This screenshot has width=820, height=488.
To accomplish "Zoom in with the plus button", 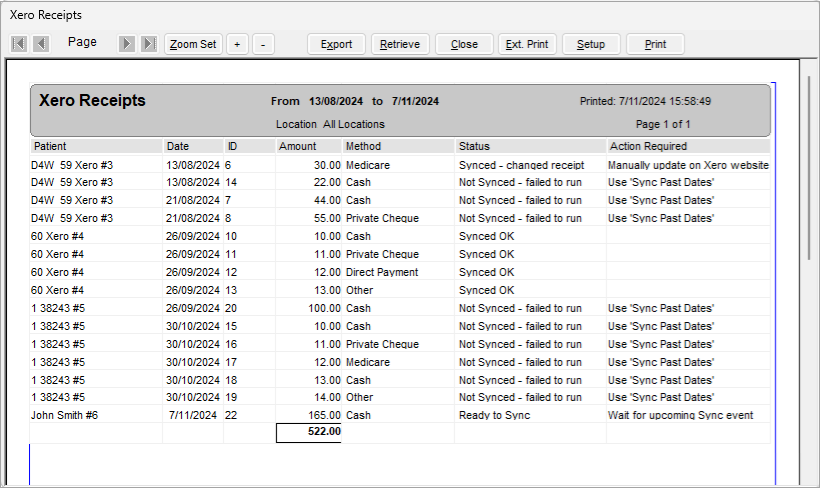I will 237,44.
